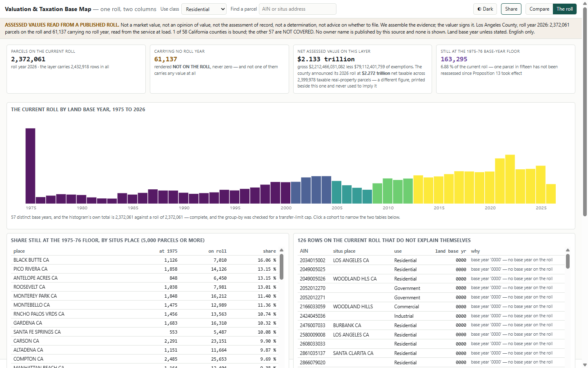The height and width of the screenshot is (368, 588).
Task: Open the Use class dropdown
Action: (204, 9)
